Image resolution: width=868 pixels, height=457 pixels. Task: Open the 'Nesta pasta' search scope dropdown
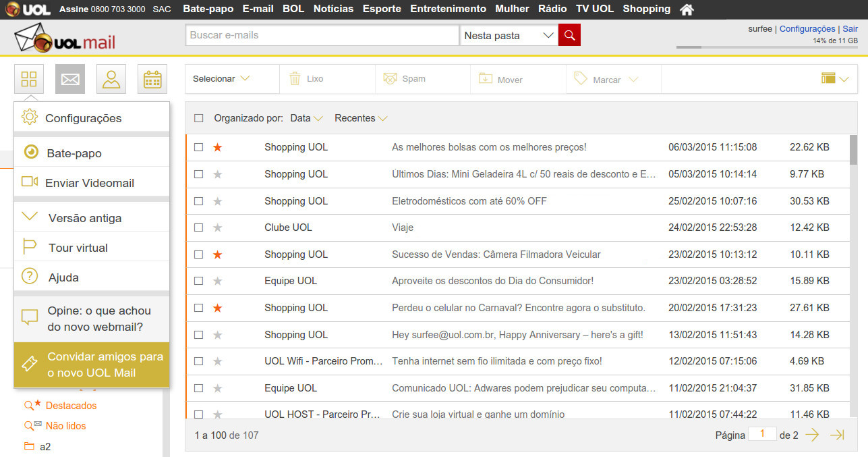509,35
